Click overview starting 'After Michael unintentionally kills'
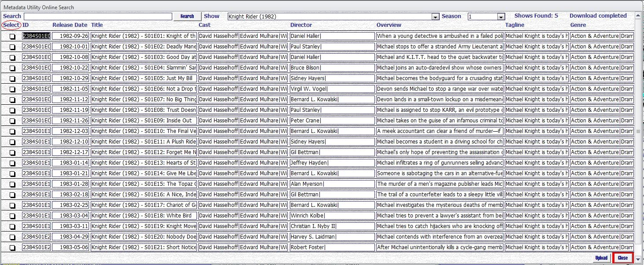Screen dimensions: 644x265 pos(440,247)
